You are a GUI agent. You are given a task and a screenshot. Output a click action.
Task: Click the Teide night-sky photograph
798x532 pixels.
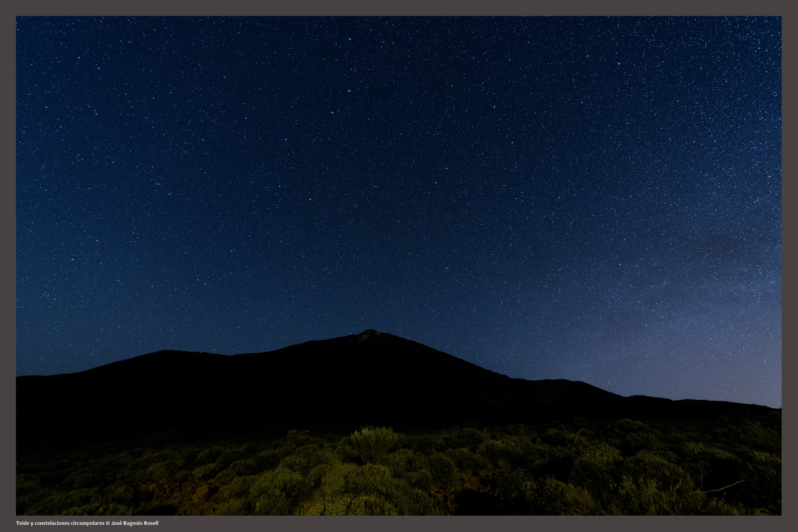pyautogui.click(x=399, y=265)
